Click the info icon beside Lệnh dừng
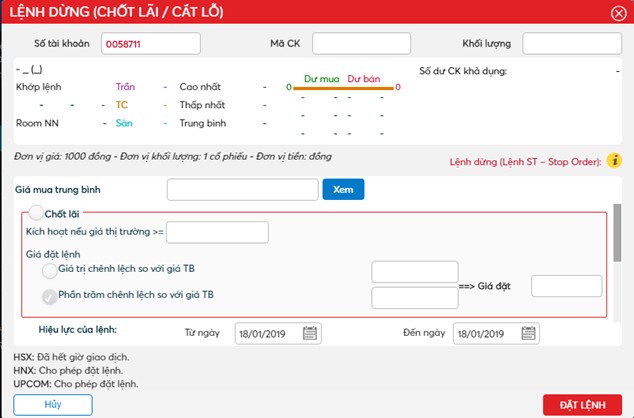 coord(615,160)
